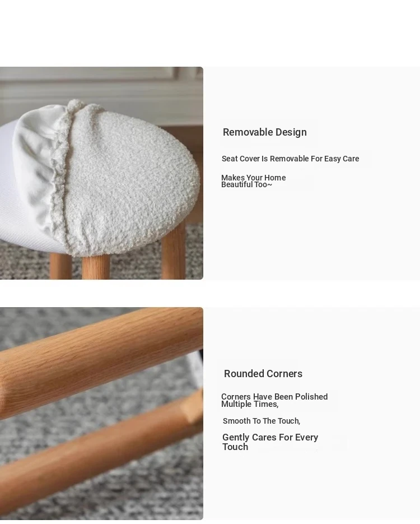Click the rounded wooden leg photo
420x524 pixels.
coord(101,414)
